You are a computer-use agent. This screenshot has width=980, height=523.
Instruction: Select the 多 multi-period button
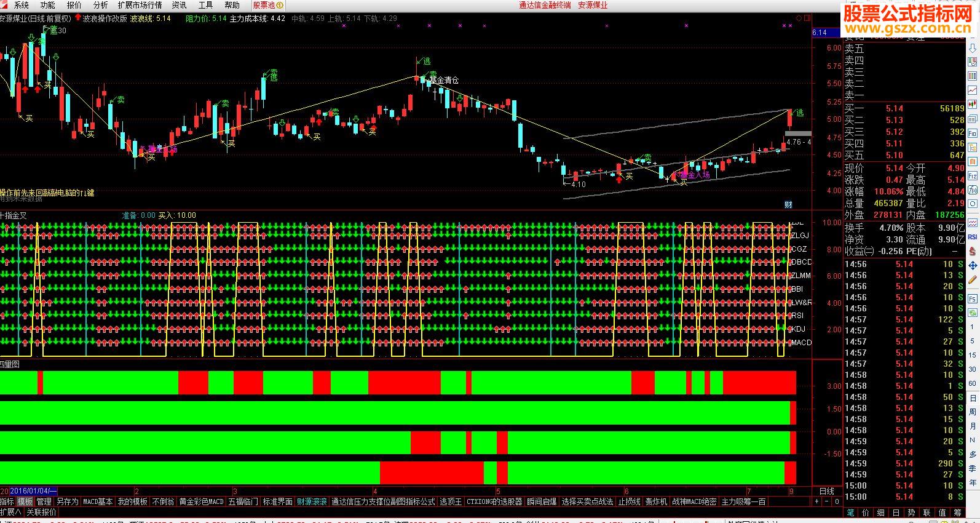[x=973, y=454]
